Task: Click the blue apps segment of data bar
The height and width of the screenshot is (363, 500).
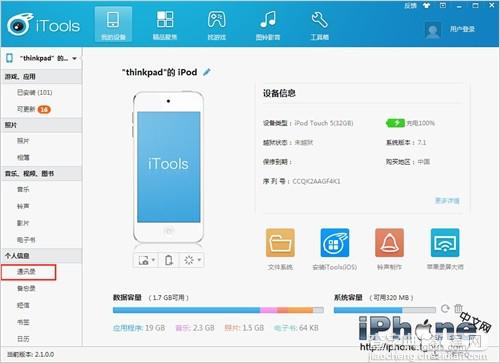Action: tap(186, 310)
